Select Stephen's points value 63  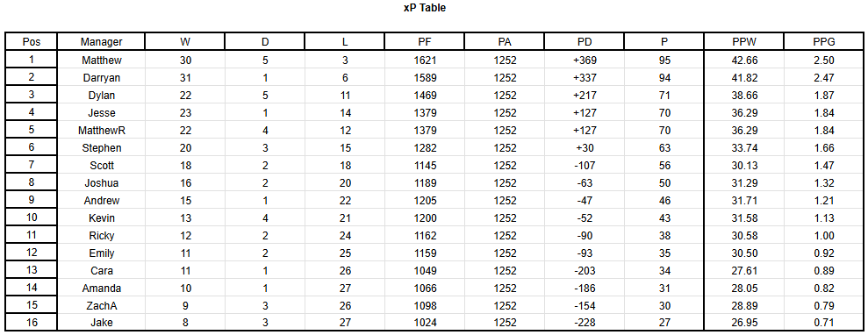[x=664, y=148]
